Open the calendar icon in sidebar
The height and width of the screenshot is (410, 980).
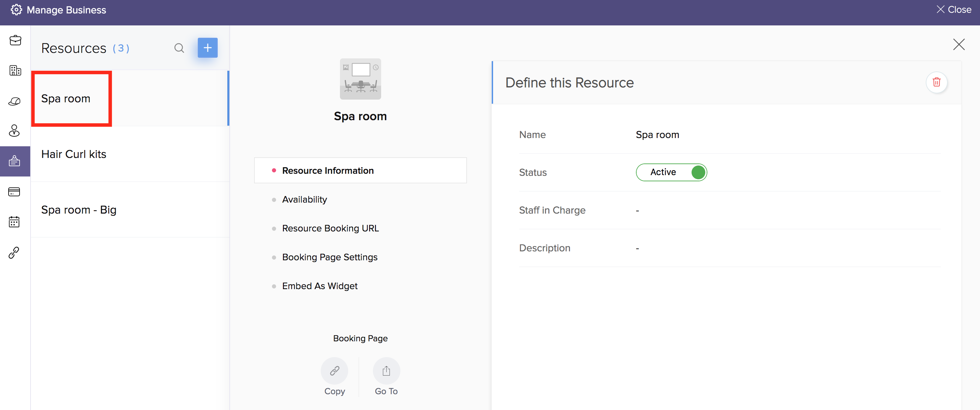(14, 222)
